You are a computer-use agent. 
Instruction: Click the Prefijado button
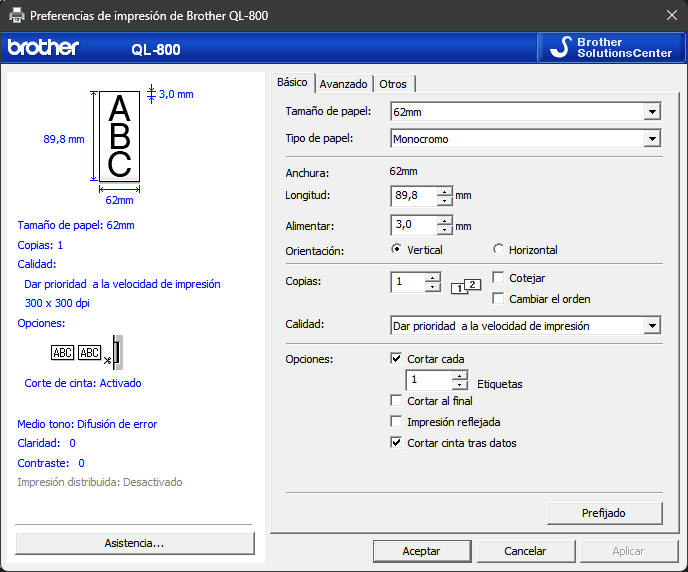click(x=604, y=513)
